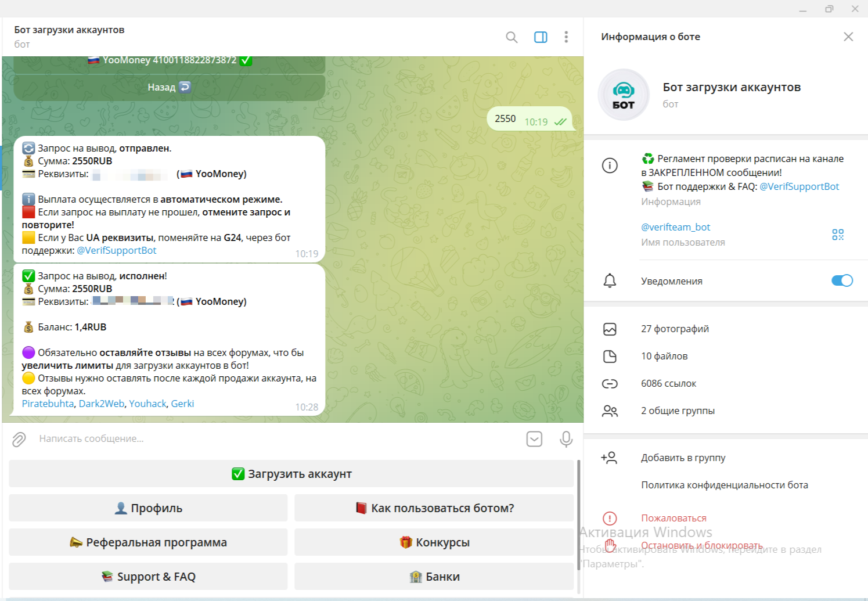Click the bot avatar thumbnail
This screenshot has width=868, height=601.
click(x=624, y=95)
